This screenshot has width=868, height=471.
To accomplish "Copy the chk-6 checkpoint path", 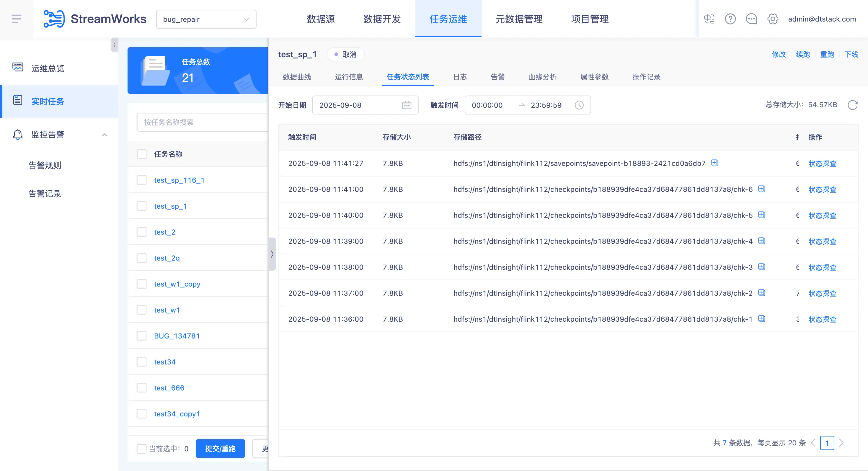I will click(761, 189).
